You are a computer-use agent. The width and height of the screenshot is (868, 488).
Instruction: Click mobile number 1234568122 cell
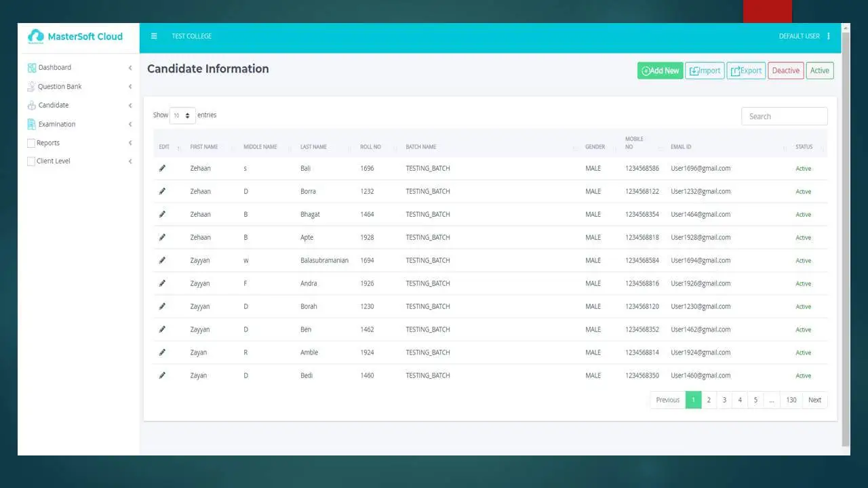point(642,191)
